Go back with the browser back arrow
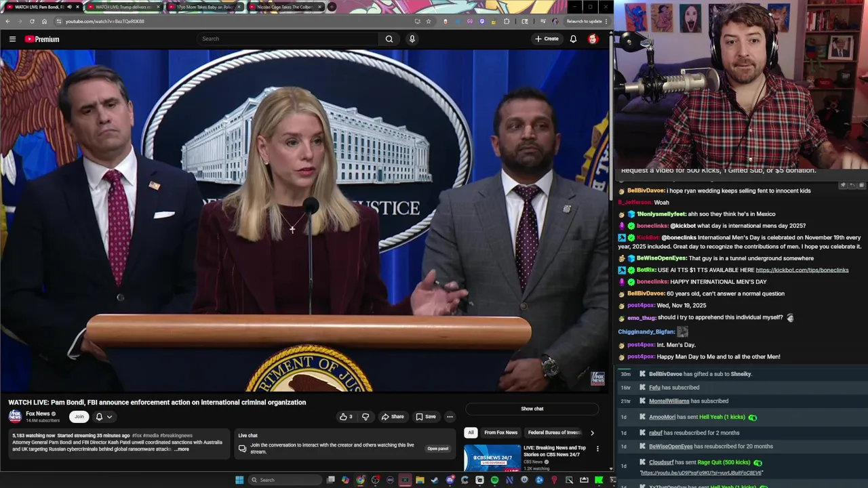 7,21
